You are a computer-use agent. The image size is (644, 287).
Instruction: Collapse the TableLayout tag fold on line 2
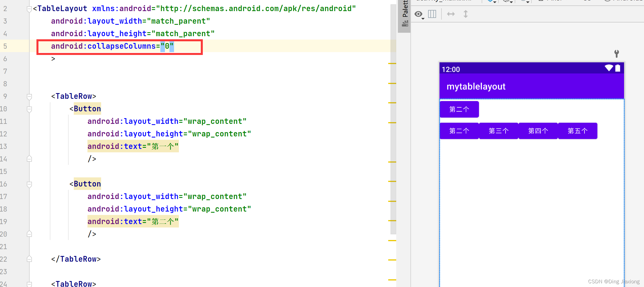pos(29,9)
